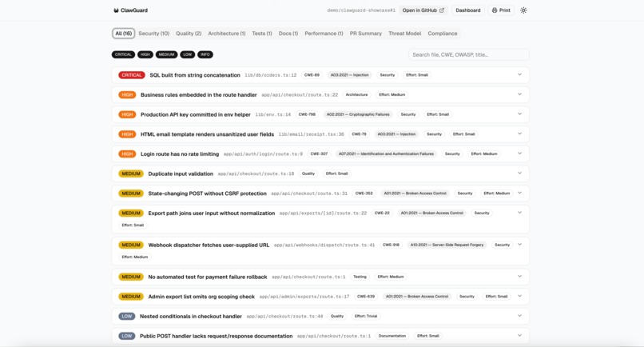This screenshot has width=644, height=347.
Task: Open the Tests (1) tab
Action: tap(262, 34)
